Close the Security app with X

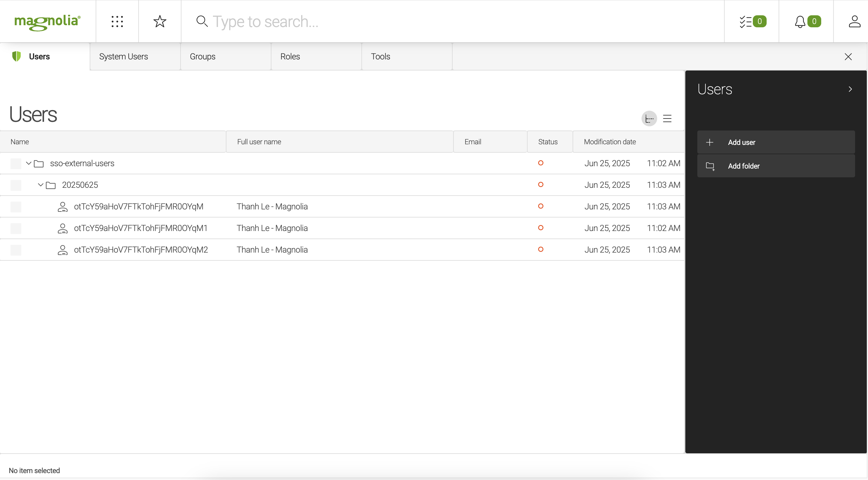click(848, 56)
